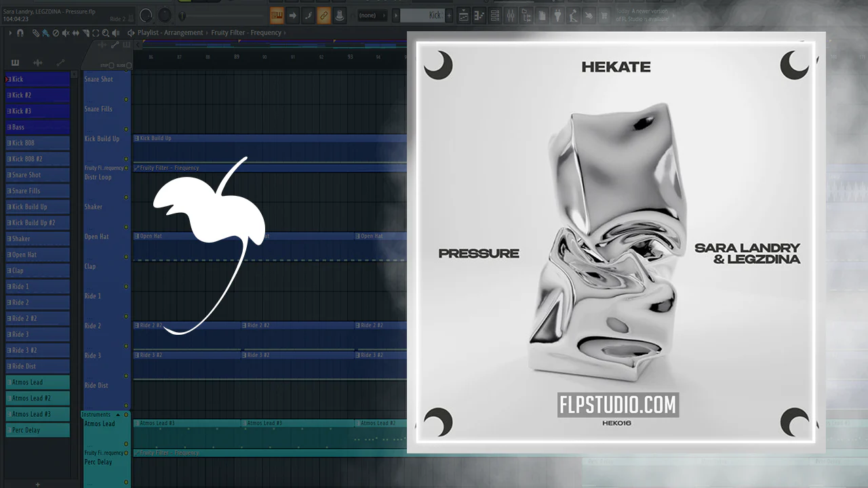
Task: Click the arrow left of Kick pattern name
Action: coord(395,15)
